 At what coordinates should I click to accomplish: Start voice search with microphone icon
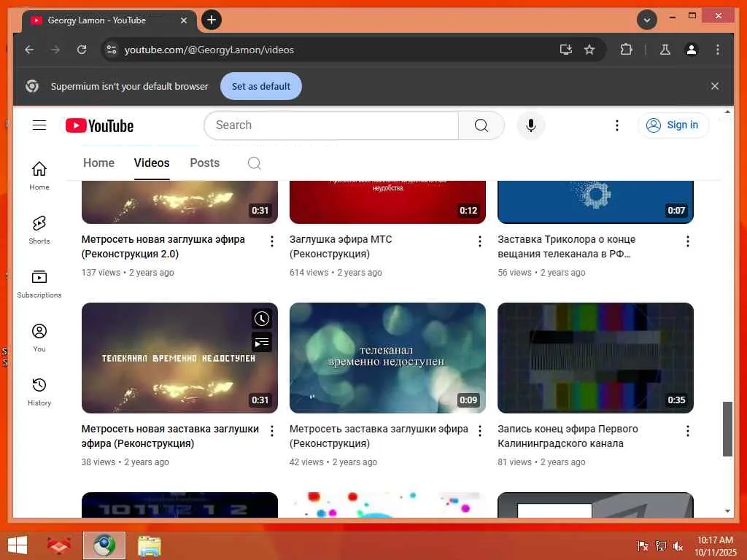pyautogui.click(x=531, y=125)
